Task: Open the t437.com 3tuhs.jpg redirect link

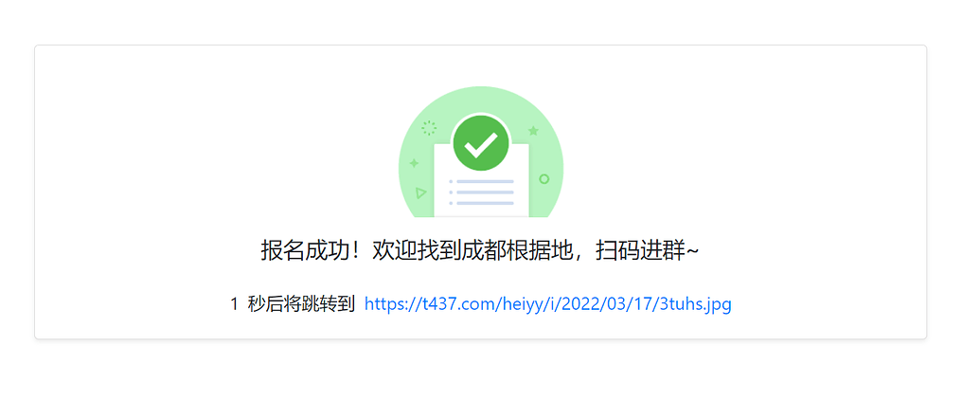Action: tap(547, 304)
